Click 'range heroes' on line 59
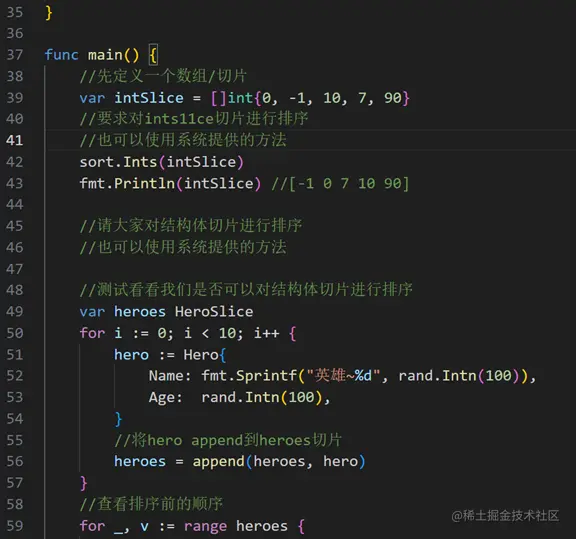 (x=236, y=526)
